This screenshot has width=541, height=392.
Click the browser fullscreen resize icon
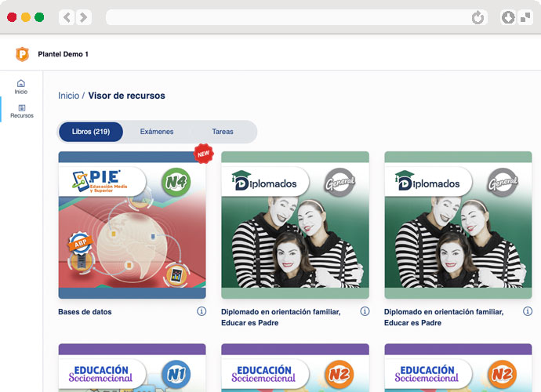pyautogui.click(x=525, y=17)
